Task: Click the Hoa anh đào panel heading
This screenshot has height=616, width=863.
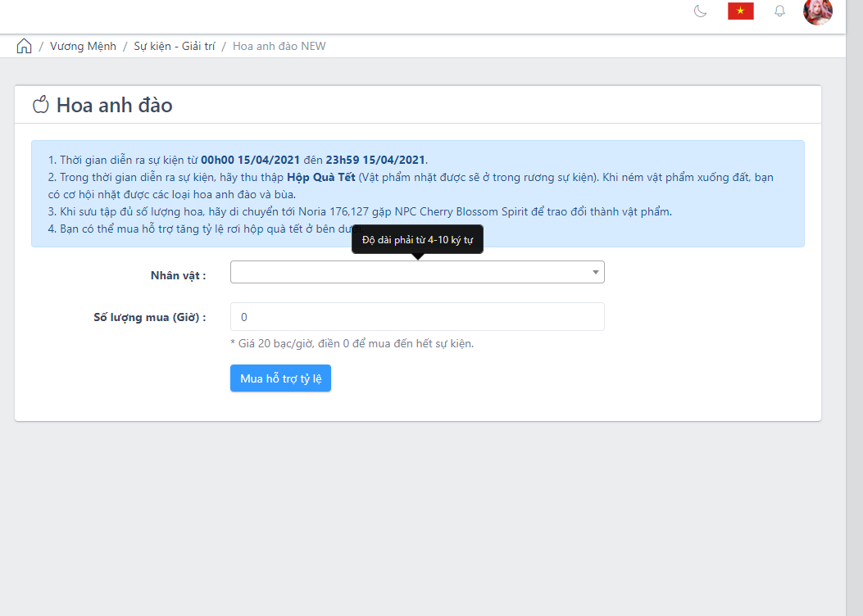Action: click(x=114, y=105)
